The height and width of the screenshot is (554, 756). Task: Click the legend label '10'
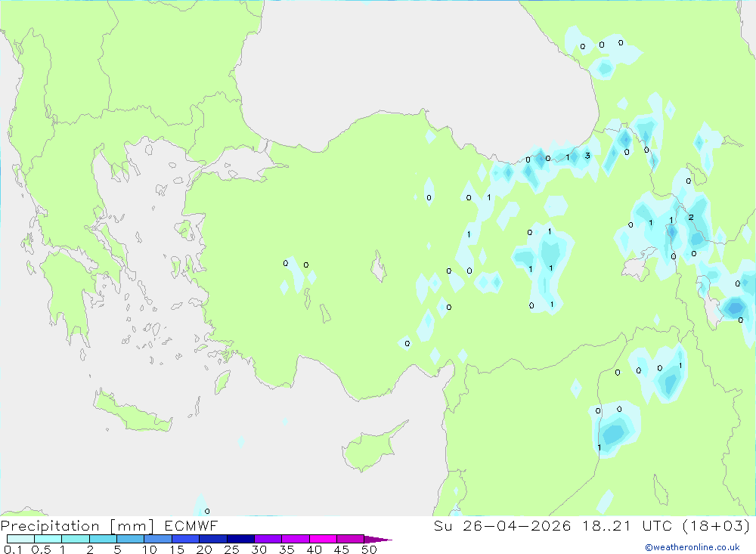pyautogui.click(x=150, y=549)
